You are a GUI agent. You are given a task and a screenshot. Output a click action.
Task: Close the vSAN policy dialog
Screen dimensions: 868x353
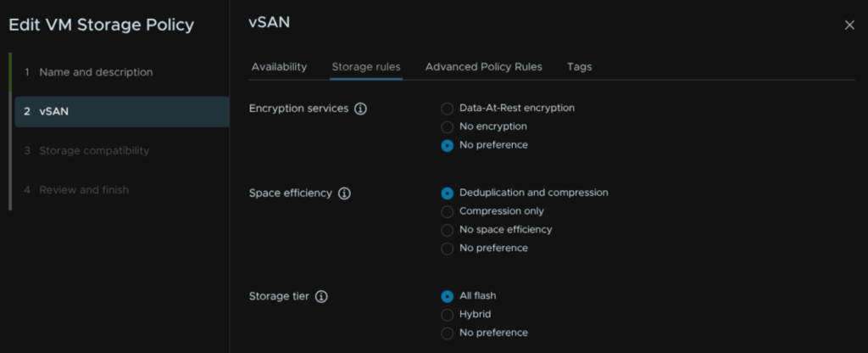(x=849, y=25)
